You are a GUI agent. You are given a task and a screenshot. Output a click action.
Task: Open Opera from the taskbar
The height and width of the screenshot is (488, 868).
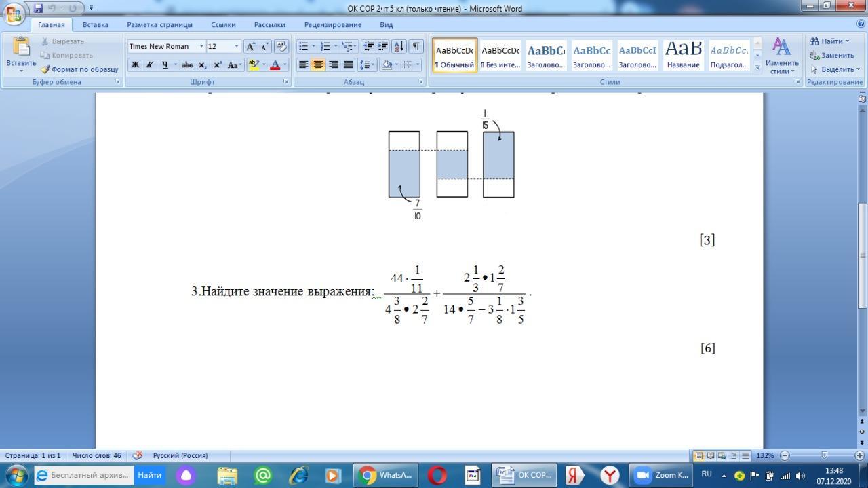437,475
